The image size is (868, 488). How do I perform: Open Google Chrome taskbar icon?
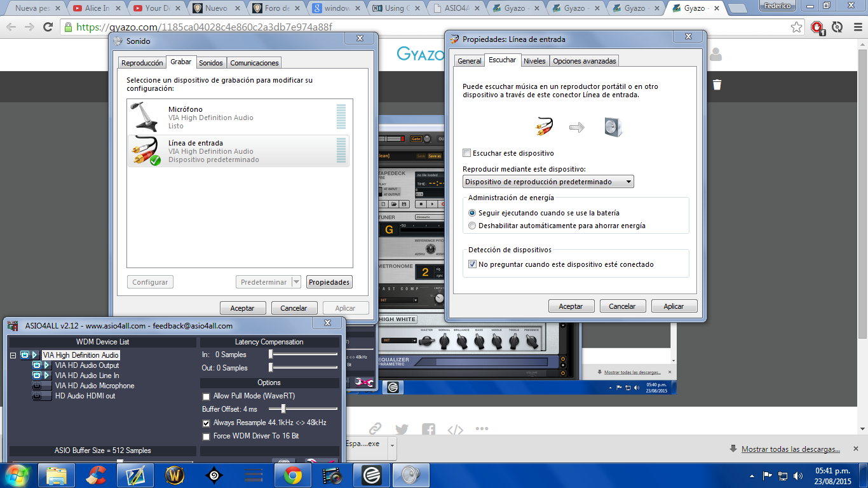[x=293, y=475]
